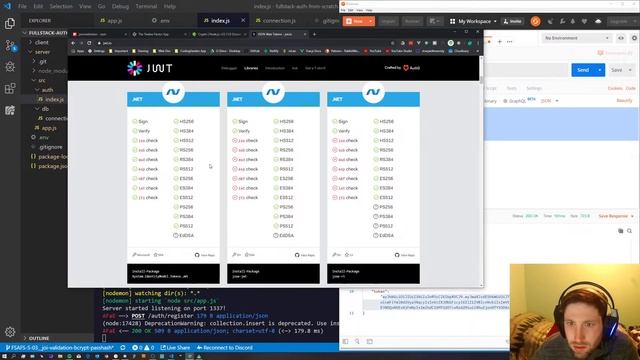Viewport: 640px width, 360px height.
Task: Expand the client folder in Explorer
Action: coord(30,42)
